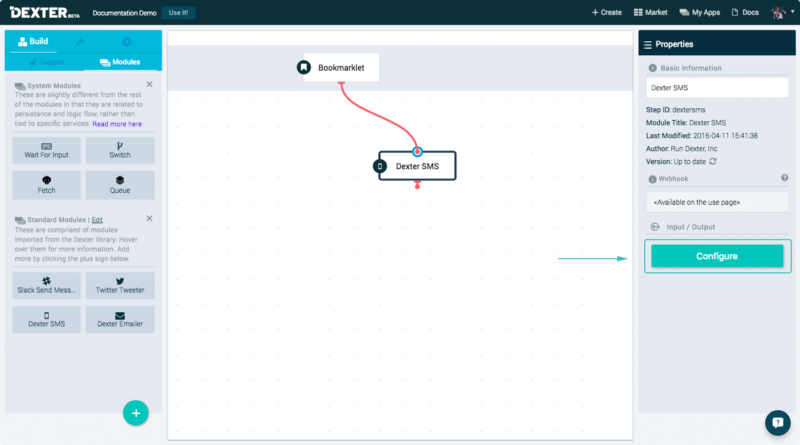Click the Properties panel menu icon
800x445 pixels.
coord(647,45)
